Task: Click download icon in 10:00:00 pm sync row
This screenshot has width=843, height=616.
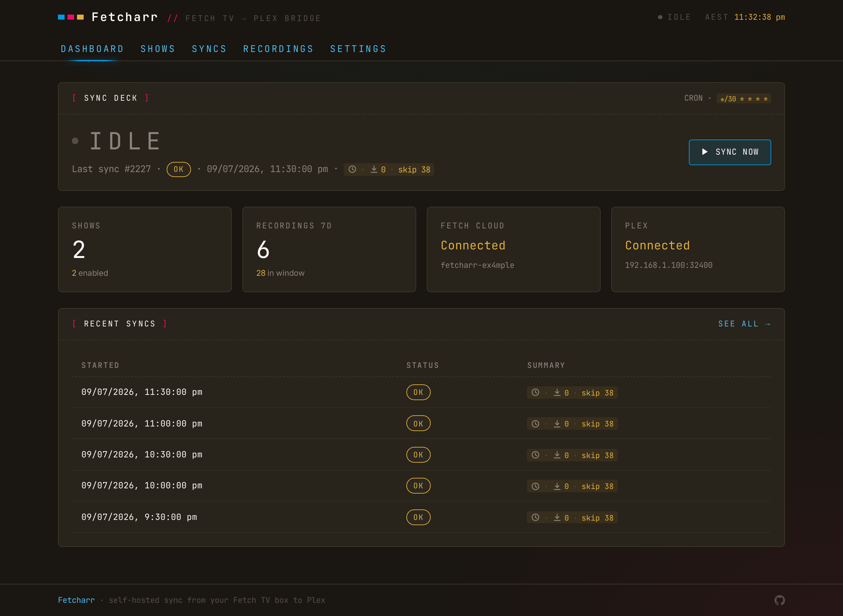Action: (557, 486)
